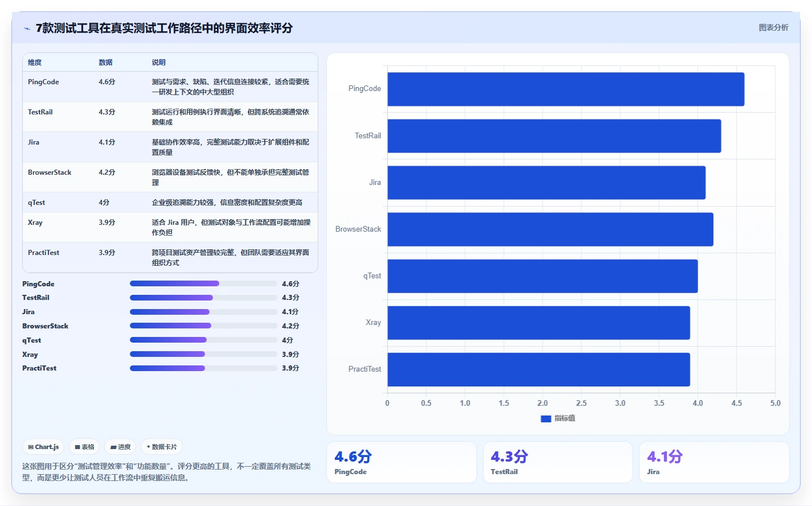Click the 4.6分 value in the table
The height and width of the screenshot is (506, 812).
(107, 82)
